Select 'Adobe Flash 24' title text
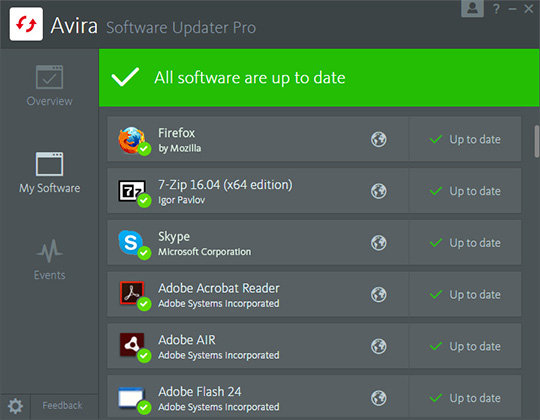 [200, 392]
